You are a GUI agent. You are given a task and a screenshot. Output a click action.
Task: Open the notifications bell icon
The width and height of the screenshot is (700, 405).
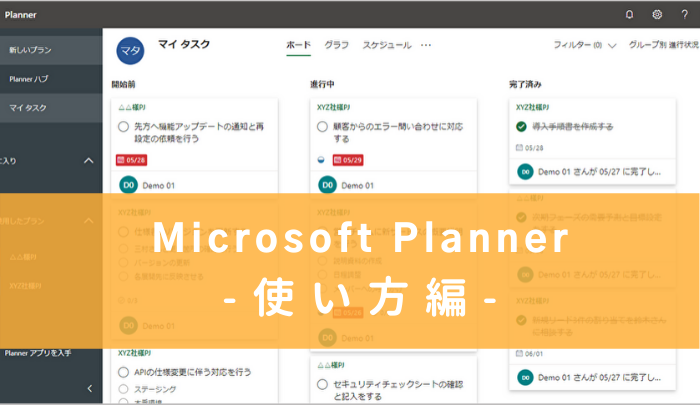(629, 15)
